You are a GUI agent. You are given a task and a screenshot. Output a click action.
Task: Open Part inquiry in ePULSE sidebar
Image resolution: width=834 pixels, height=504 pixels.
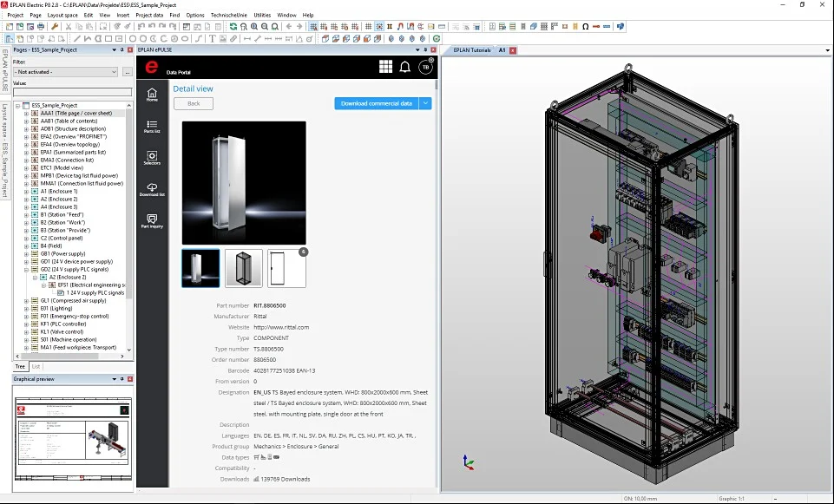[x=152, y=221]
